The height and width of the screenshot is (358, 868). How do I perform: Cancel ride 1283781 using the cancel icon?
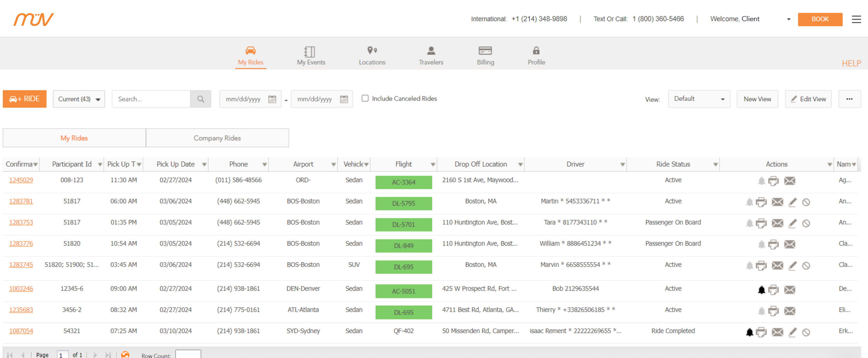tap(806, 202)
